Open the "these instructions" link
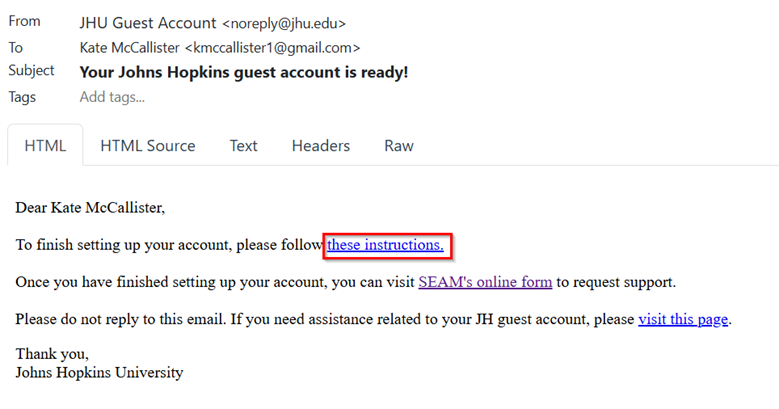Screen dimensions: 779x409 point(385,245)
